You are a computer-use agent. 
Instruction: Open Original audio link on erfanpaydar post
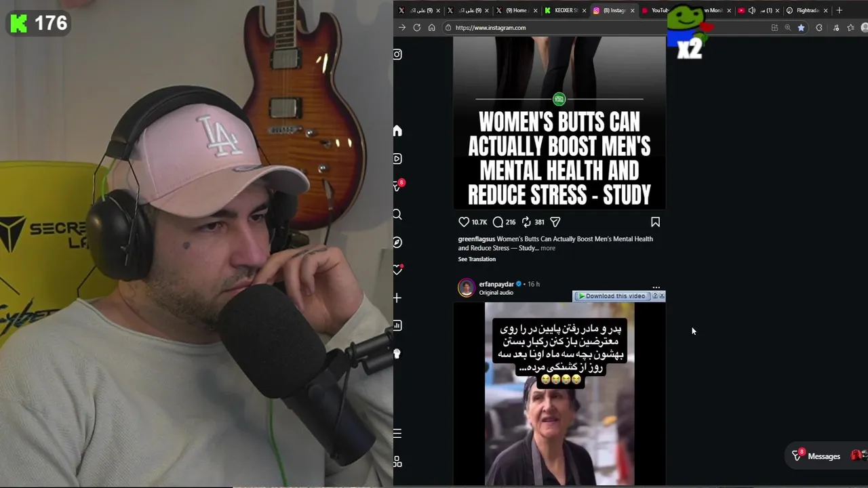point(496,293)
